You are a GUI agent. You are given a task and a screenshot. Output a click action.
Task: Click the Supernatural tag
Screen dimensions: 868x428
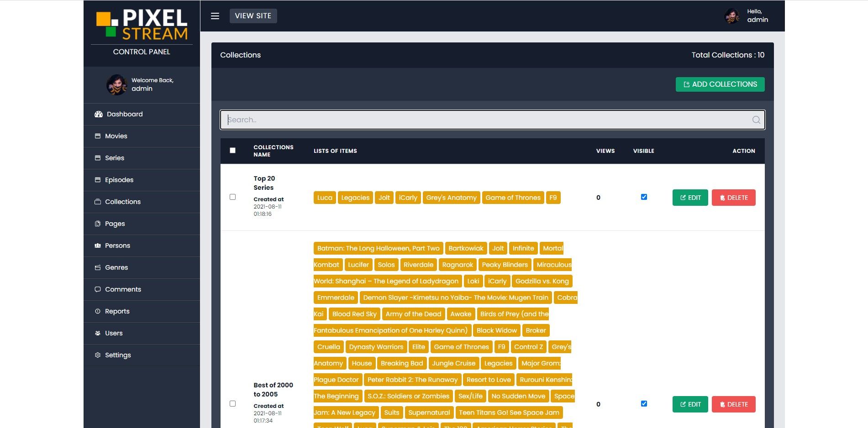(x=429, y=412)
